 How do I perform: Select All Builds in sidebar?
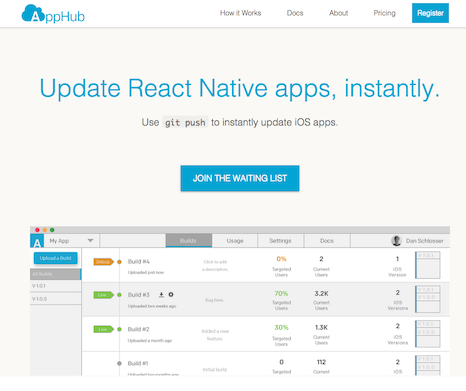[55, 274]
